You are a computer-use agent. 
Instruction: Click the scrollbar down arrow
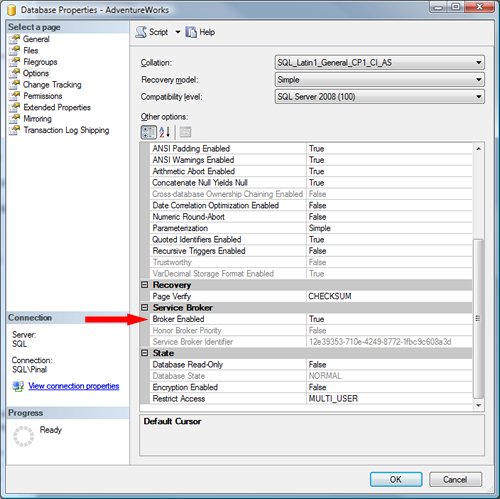(x=478, y=405)
